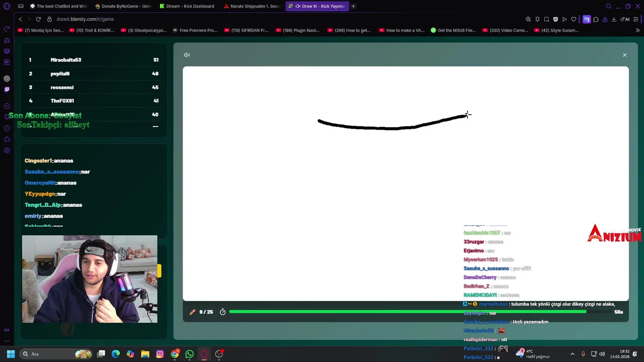This screenshot has width=644, height=362.
Task: Open the player icon in Opera sidebar
Action: [7, 106]
